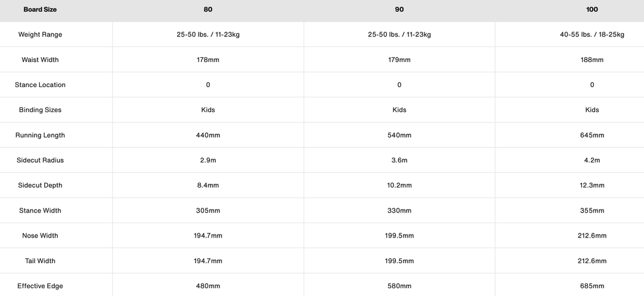Click the Sidecut Depth row label
Viewport: 644px width, 296px height.
pos(40,186)
